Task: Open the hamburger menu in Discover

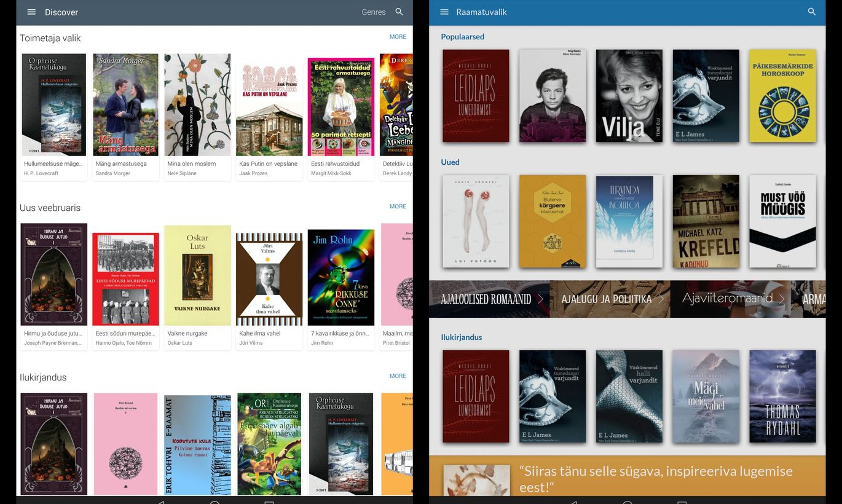Action: click(31, 12)
